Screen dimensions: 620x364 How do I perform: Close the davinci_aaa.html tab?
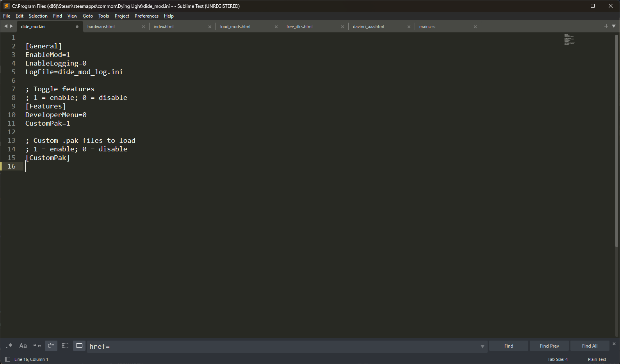[x=409, y=27]
